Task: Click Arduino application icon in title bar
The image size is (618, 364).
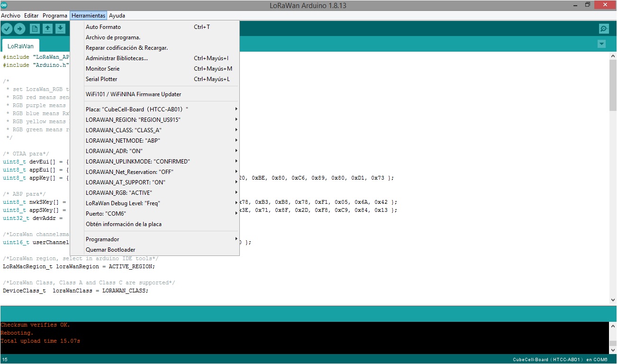Action: pyautogui.click(x=4, y=5)
